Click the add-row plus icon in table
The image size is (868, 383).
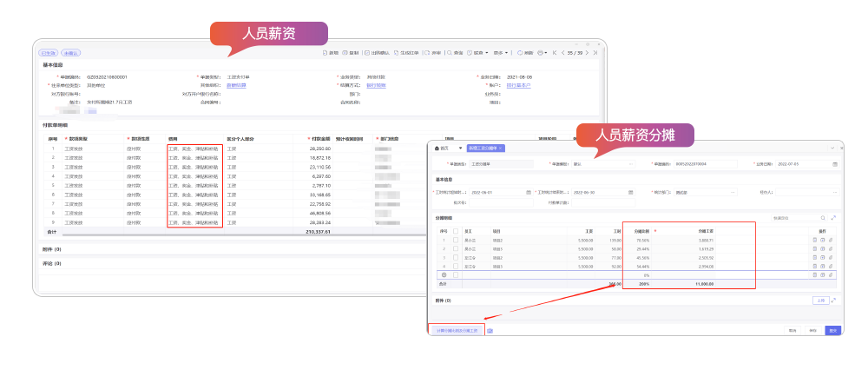click(444, 274)
